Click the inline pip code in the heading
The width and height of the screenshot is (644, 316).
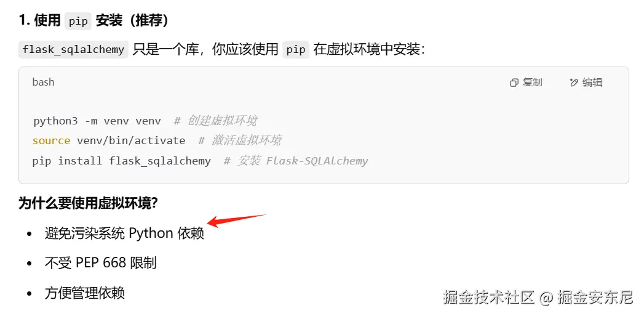[78, 22]
